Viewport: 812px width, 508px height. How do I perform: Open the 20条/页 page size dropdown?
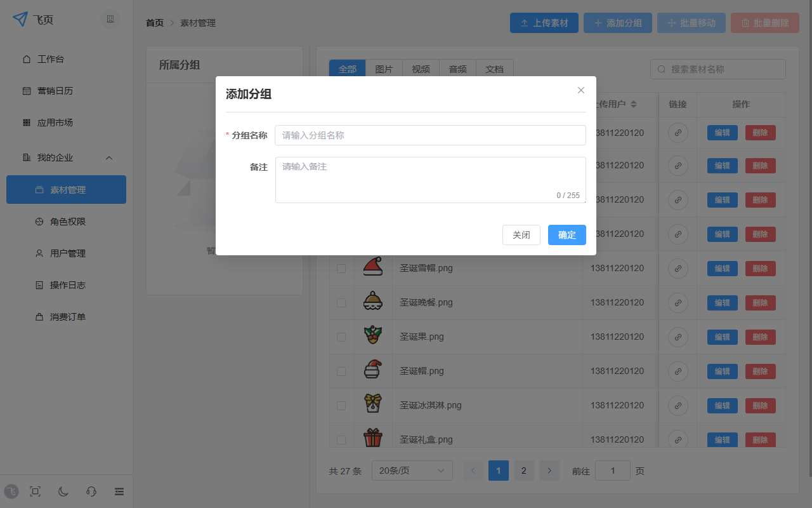(x=412, y=471)
